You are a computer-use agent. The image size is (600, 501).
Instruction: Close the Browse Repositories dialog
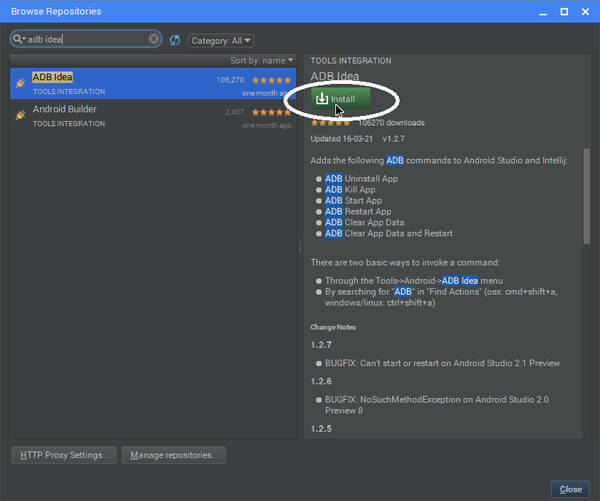[x=570, y=489]
